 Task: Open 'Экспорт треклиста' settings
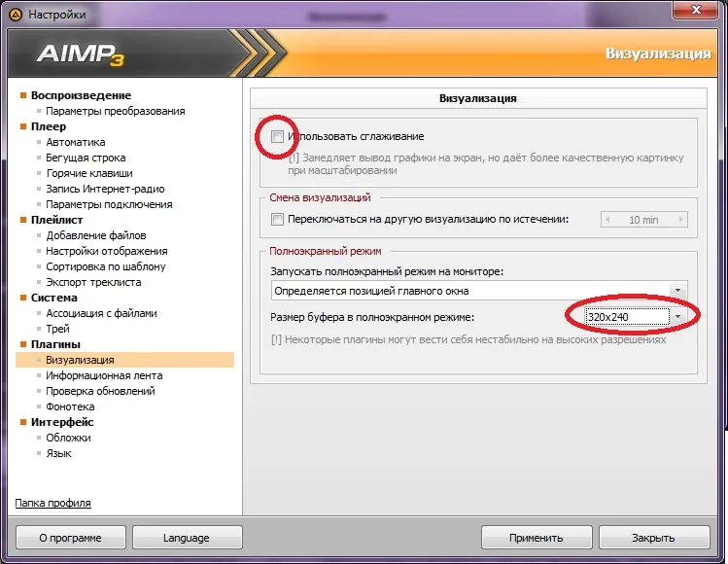coord(93,282)
